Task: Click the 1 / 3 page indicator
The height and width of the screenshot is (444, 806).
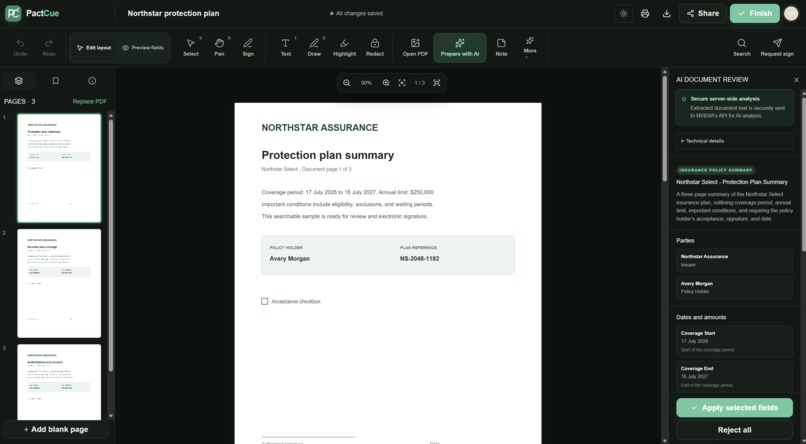Action: coord(419,83)
